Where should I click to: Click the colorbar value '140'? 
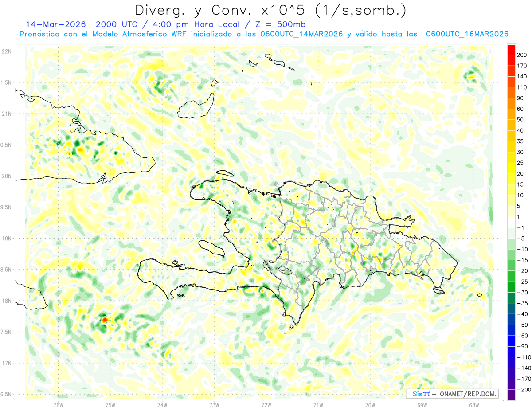tap(522, 77)
